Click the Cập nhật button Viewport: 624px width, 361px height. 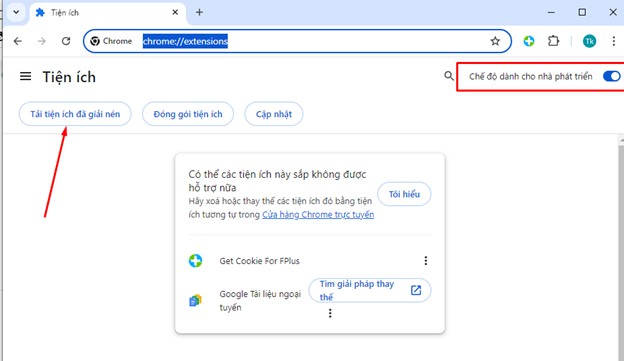coord(274,114)
